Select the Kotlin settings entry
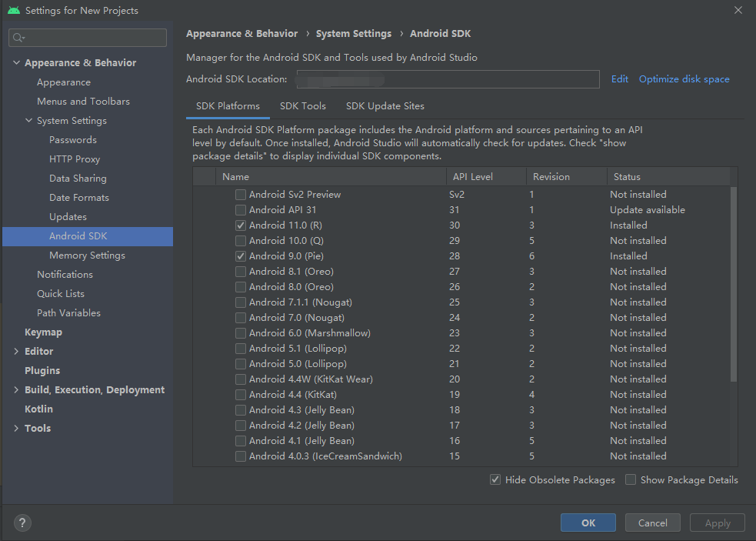756x541 pixels. point(38,409)
